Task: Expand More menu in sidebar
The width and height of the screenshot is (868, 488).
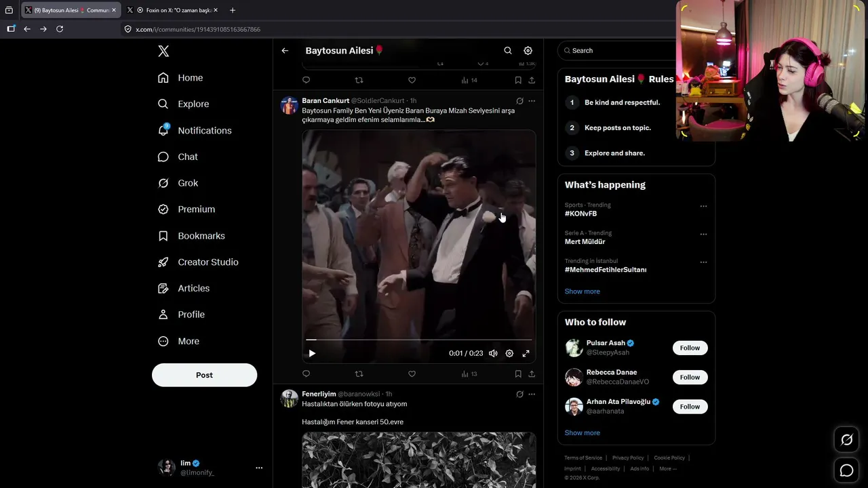Action: [x=178, y=341]
